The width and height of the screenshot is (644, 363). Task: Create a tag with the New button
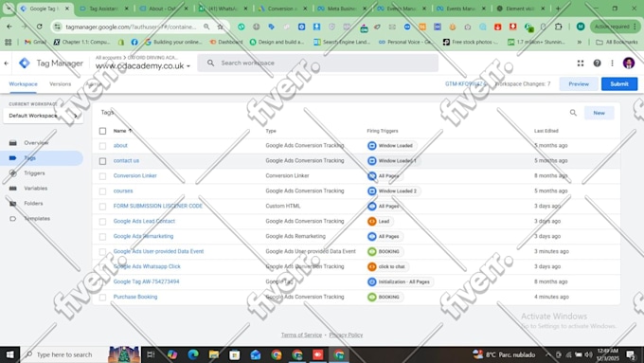tap(599, 113)
